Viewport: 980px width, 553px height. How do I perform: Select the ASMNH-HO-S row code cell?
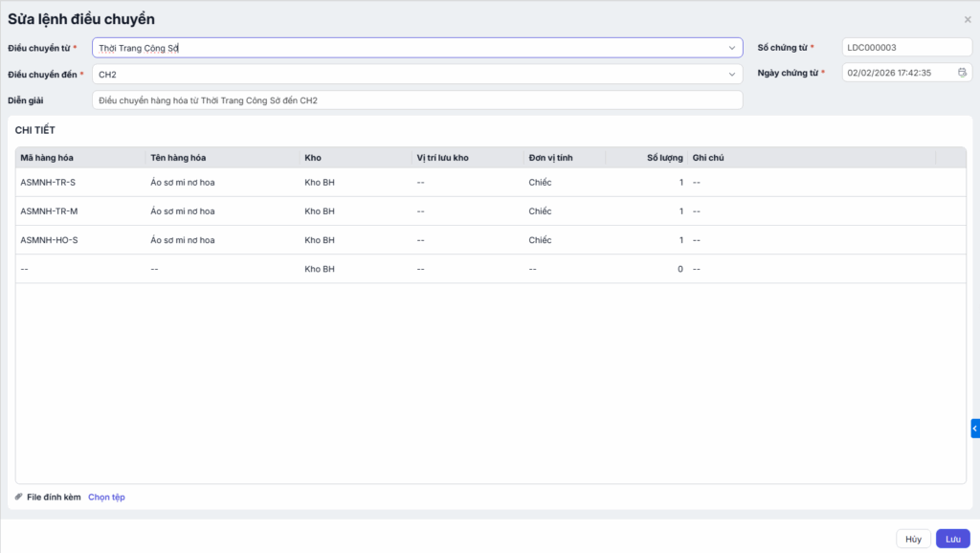(49, 240)
